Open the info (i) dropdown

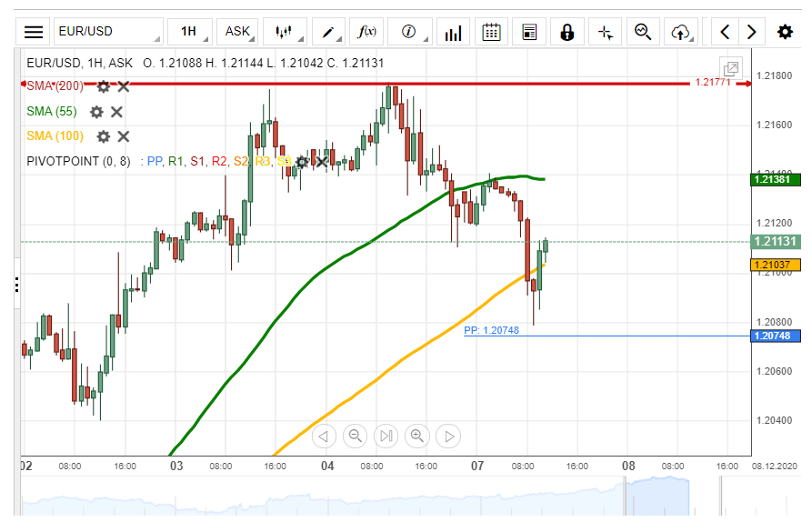(x=409, y=32)
